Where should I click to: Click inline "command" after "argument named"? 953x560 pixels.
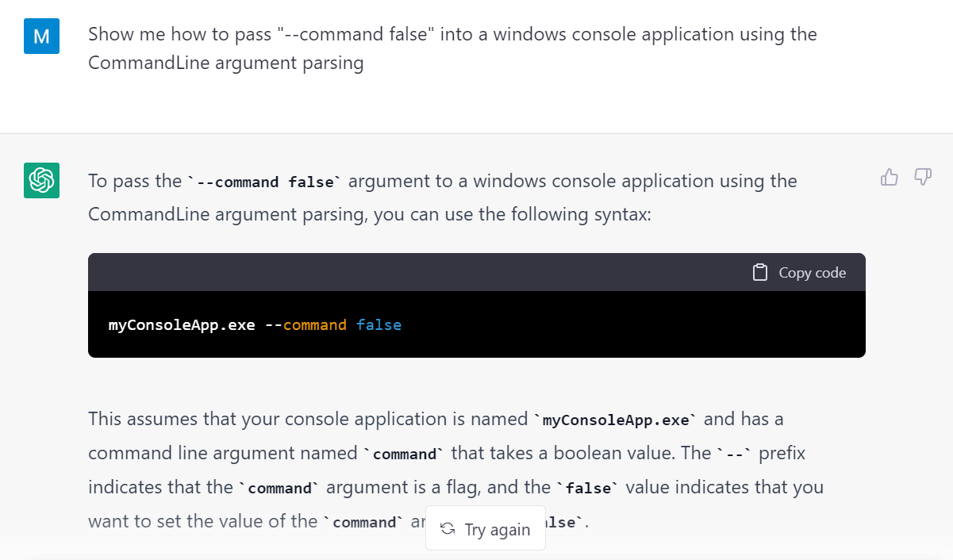405,455
